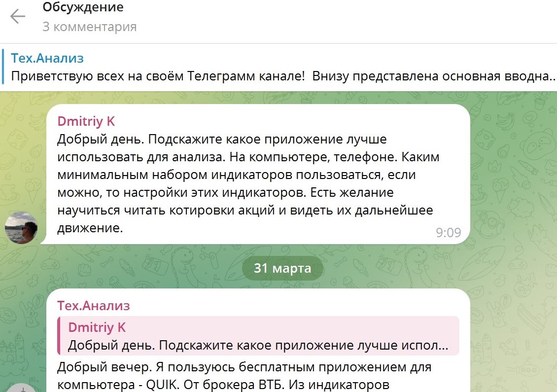Select line 'минимальным набором индикаторов пользоваться'
Screen dimensions: 557x392
pyautogui.click(x=220, y=175)
